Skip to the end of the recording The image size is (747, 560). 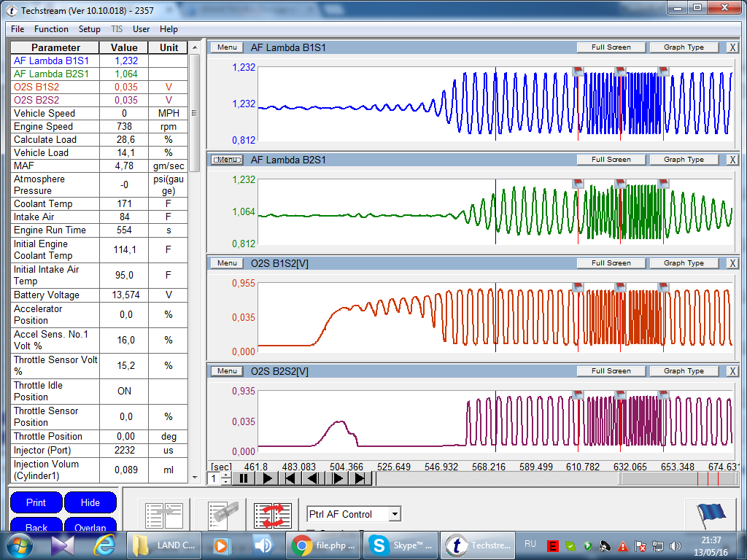click(x=360, y=478)
